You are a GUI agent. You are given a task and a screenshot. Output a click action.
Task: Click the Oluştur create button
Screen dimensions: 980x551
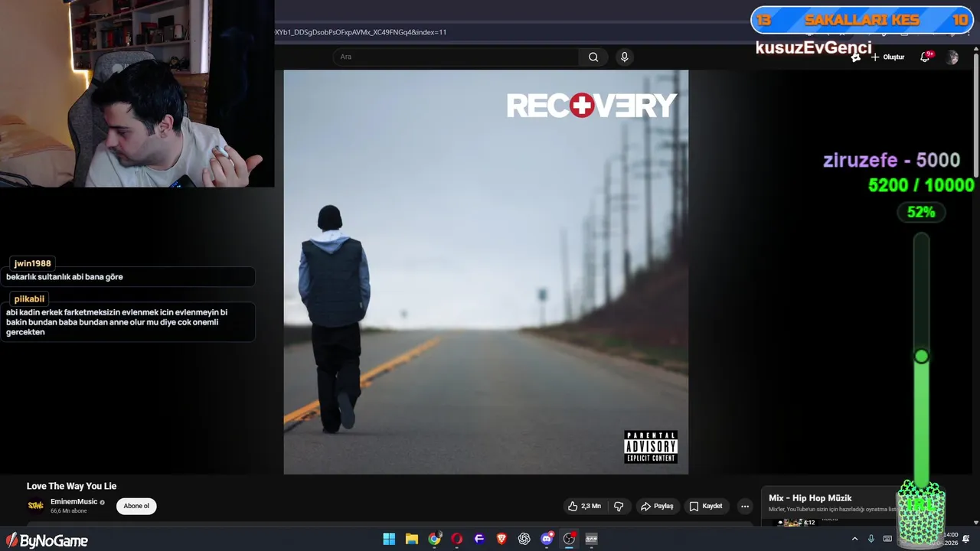(887, 57)
